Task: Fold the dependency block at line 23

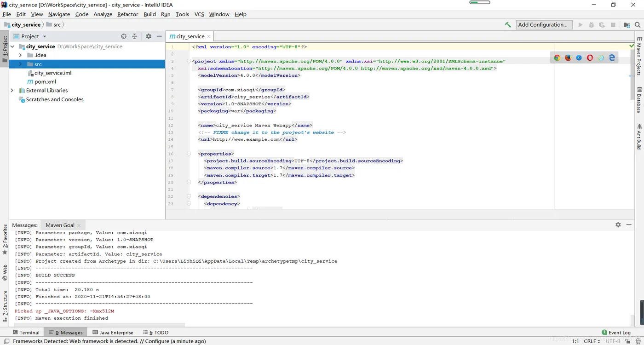Action: point(189,204)
